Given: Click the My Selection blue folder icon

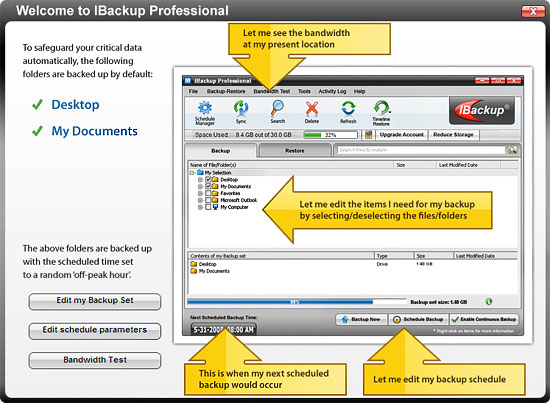Looking at the screenshot, I should pyautogui.click(x=200, y=172).
